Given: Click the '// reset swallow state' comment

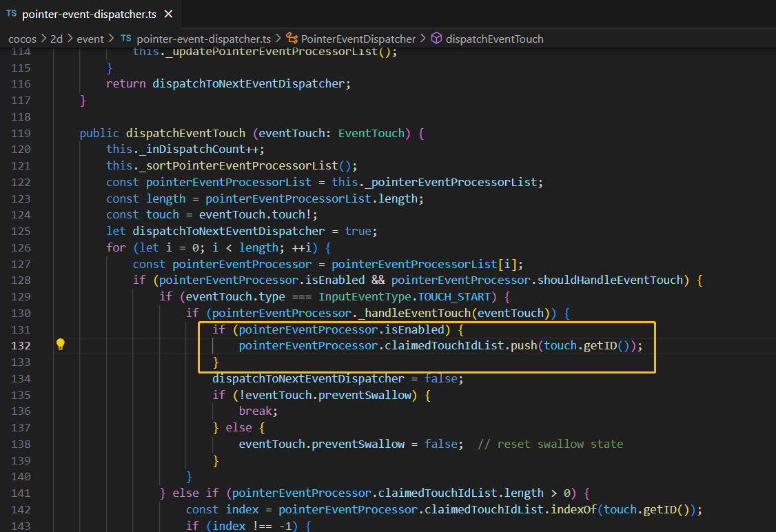Looking at the screenshot, I should point(551,444).
